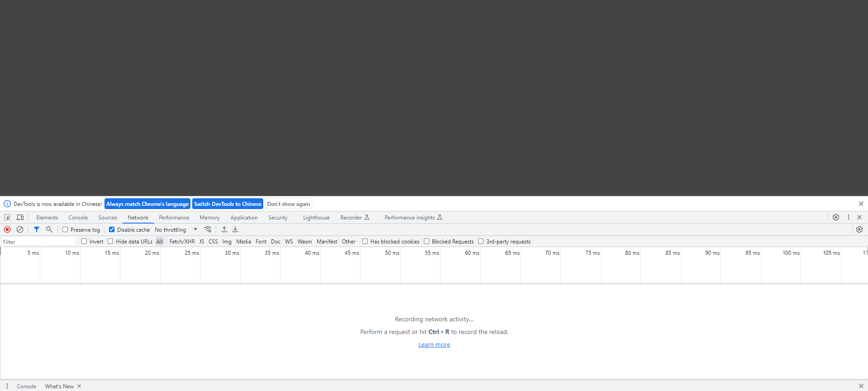Filter by Other requests
Image resolution: width=868 pixels, height=391 pixels.
click(349, 242)
